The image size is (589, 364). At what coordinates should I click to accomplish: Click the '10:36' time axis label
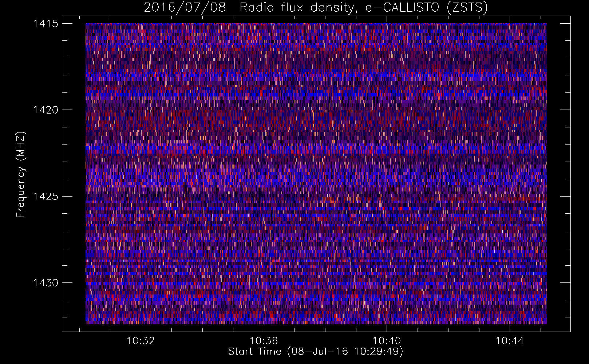[x=264, y=341]
